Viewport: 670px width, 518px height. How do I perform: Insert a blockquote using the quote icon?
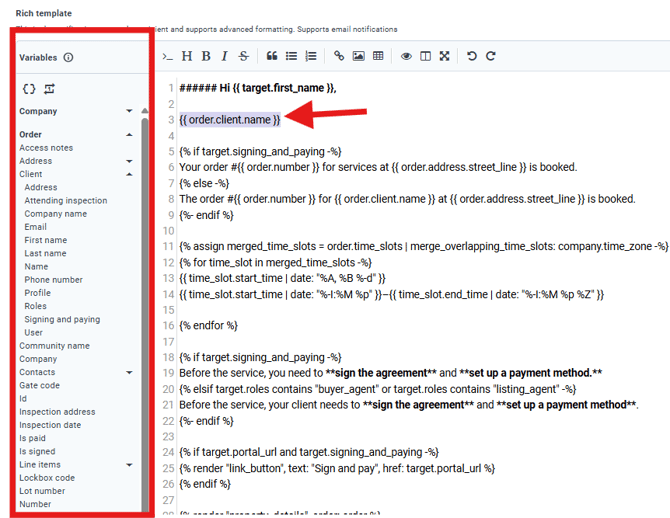click(x=272, y=56)
